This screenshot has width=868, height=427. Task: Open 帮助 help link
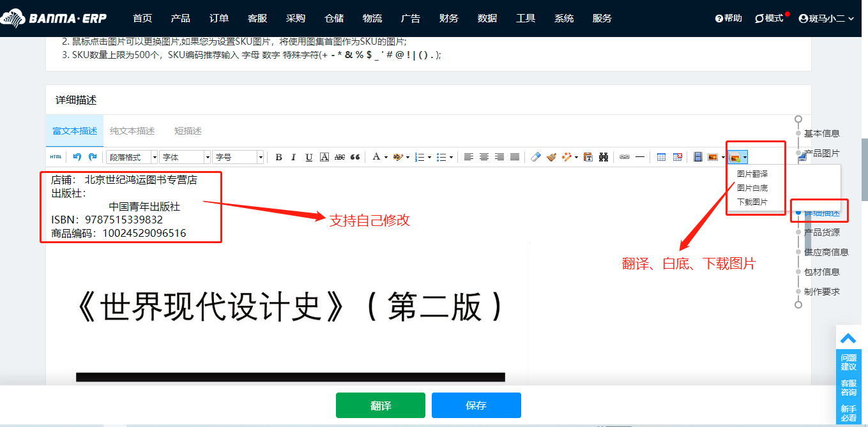click(729, 19)
